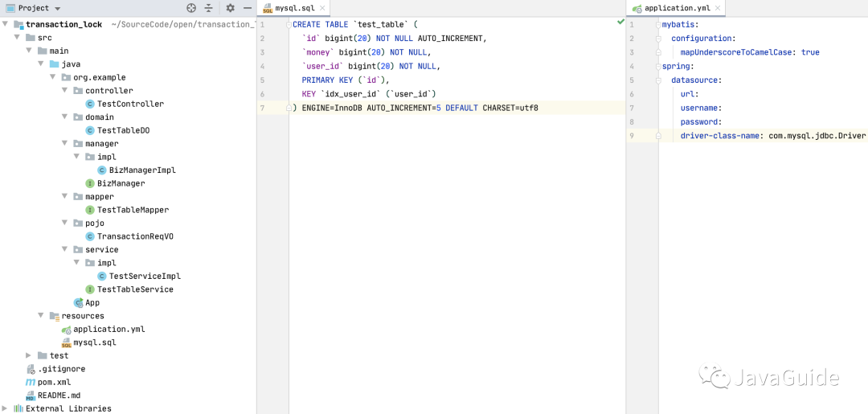Click the TestServiceImpl class icon

point(102,277)
